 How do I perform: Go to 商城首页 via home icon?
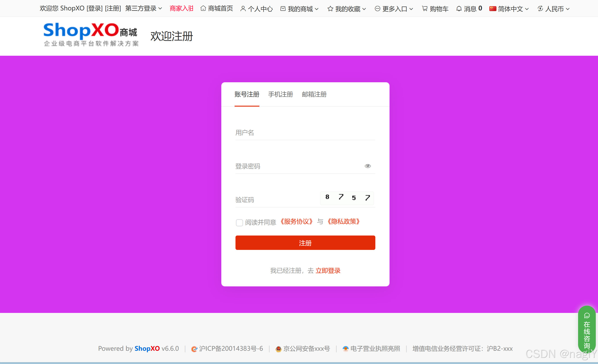[x=216, y=8]
